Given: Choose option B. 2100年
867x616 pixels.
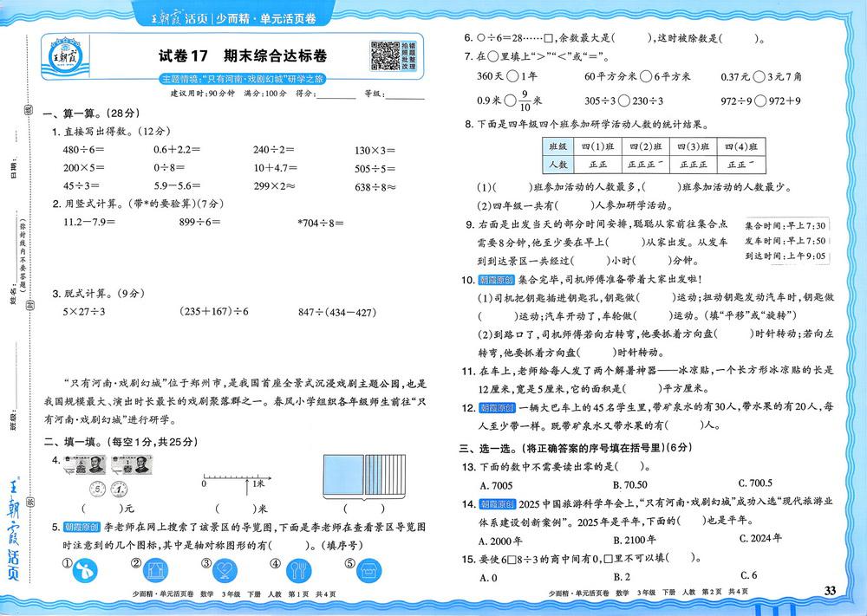Looking at the screenshot, I should [x=636, y=540].
